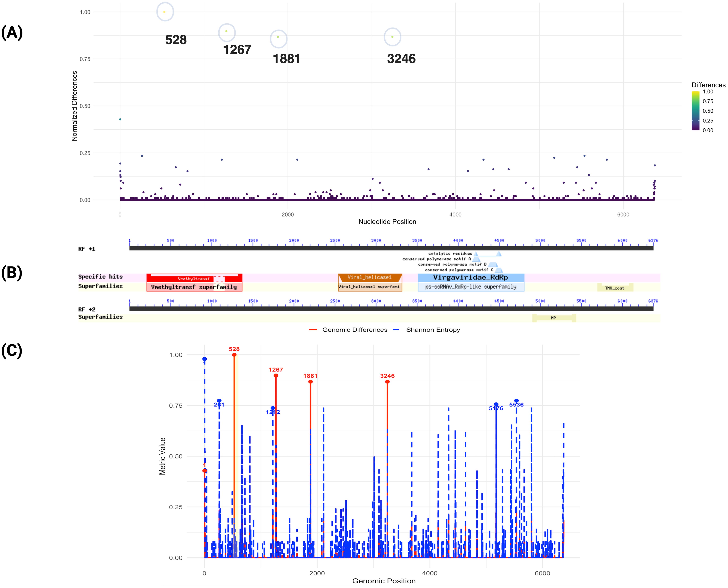Click the red peak labeled 1881 in panel C
The width and height of the screenshot is (728, 588).
[310, 382]
